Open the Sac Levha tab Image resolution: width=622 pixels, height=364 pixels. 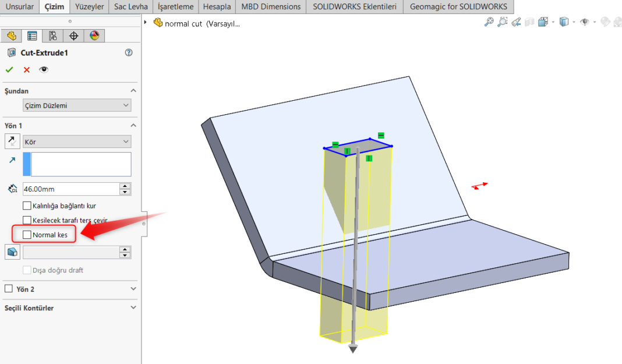[x=131, y=7]
